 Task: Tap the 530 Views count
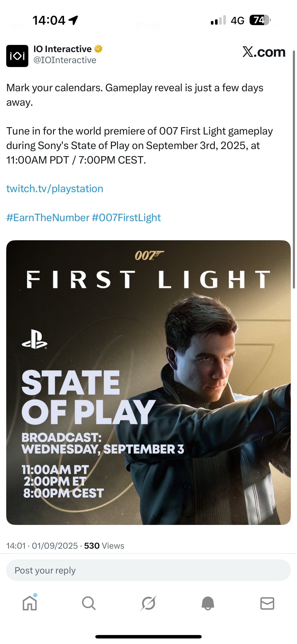click(104, 546)
